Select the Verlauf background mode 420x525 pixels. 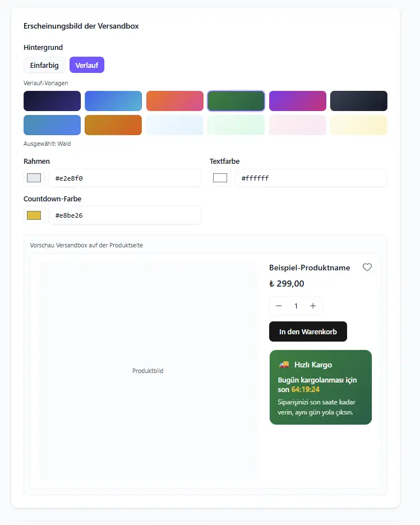pos(87,65)
